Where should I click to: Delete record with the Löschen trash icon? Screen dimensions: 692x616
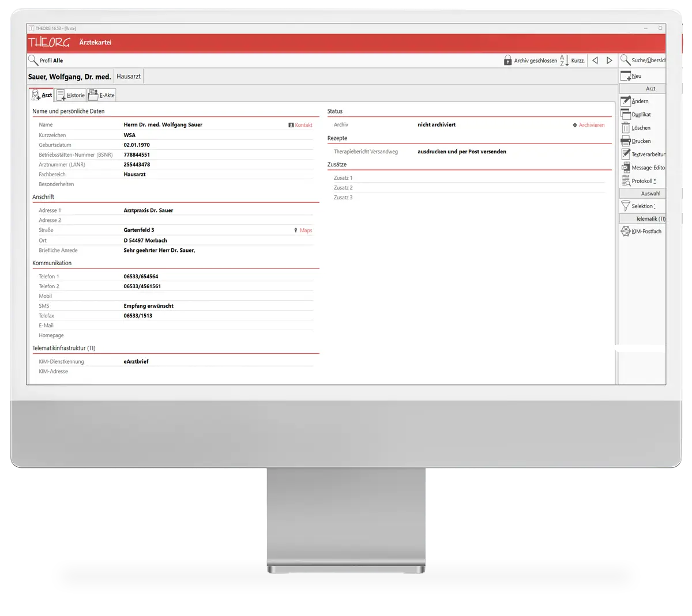[626, 128]
